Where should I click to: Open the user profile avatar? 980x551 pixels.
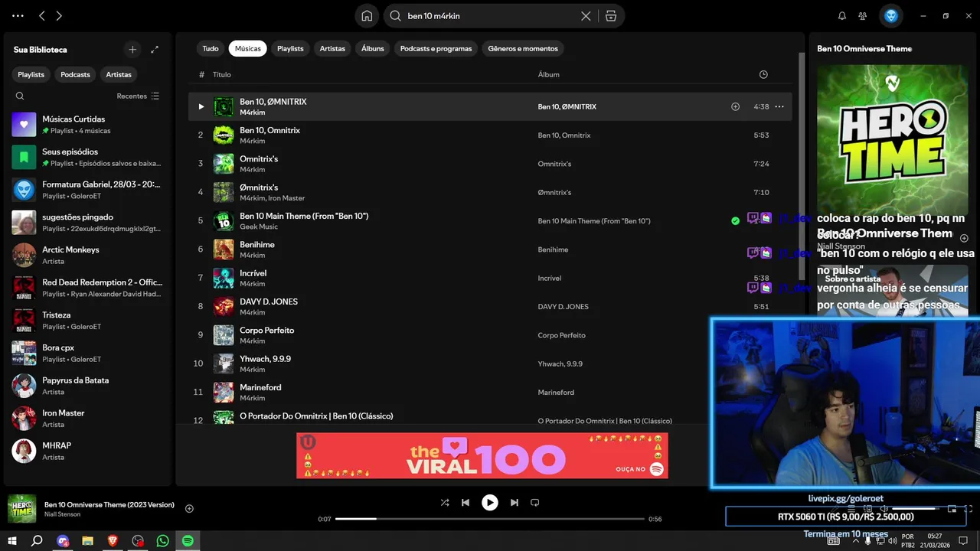point(890,15)
